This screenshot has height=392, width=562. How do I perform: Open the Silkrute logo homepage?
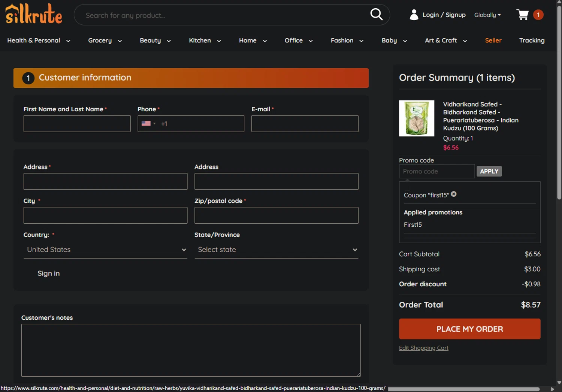point(34,14)
